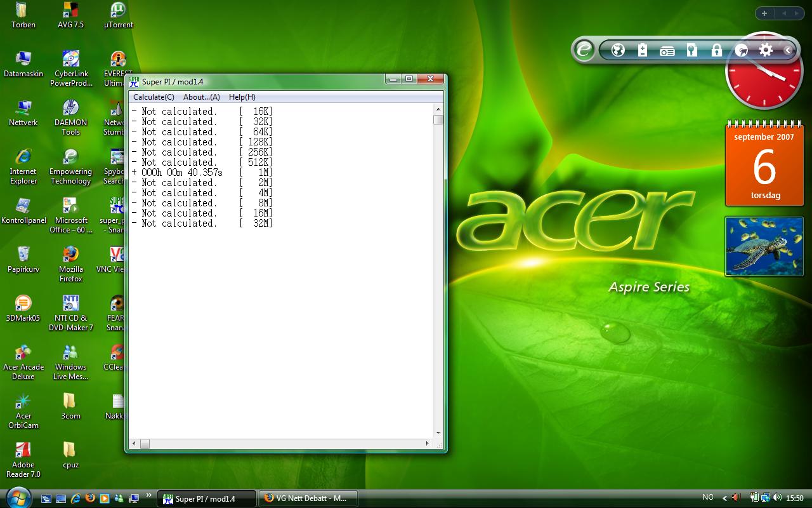Viewport: 812px width, 508px height.
Task: Select the AVG 7.5 desktop icon
Action: click(x=70, y=17)
